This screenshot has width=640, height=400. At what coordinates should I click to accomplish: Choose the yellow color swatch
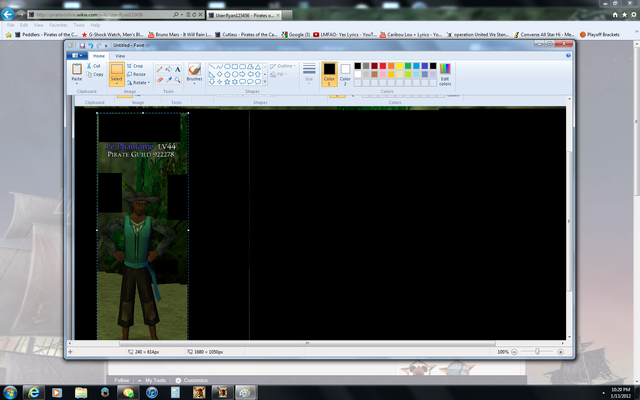pos(400,66)
